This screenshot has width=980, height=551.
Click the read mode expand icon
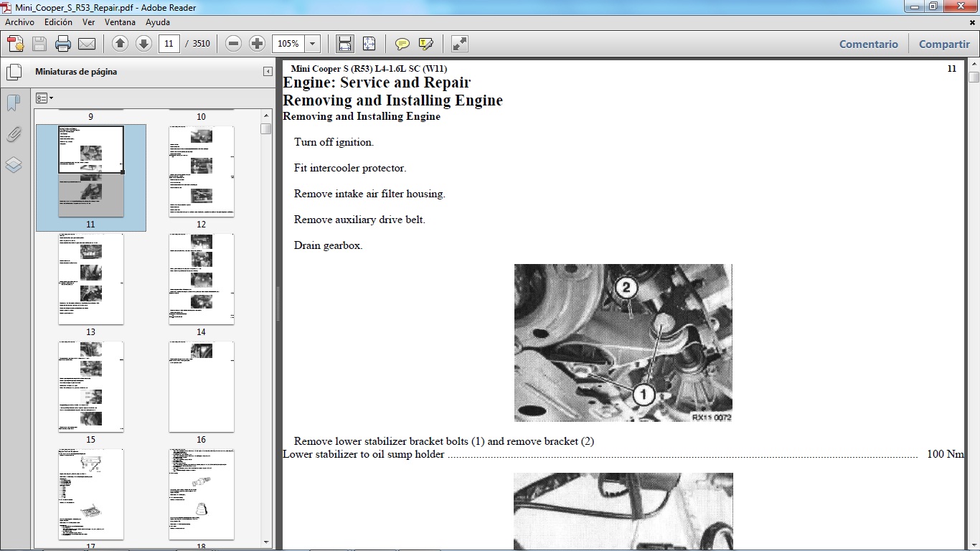pyautogui.click(x=460, y=44)
